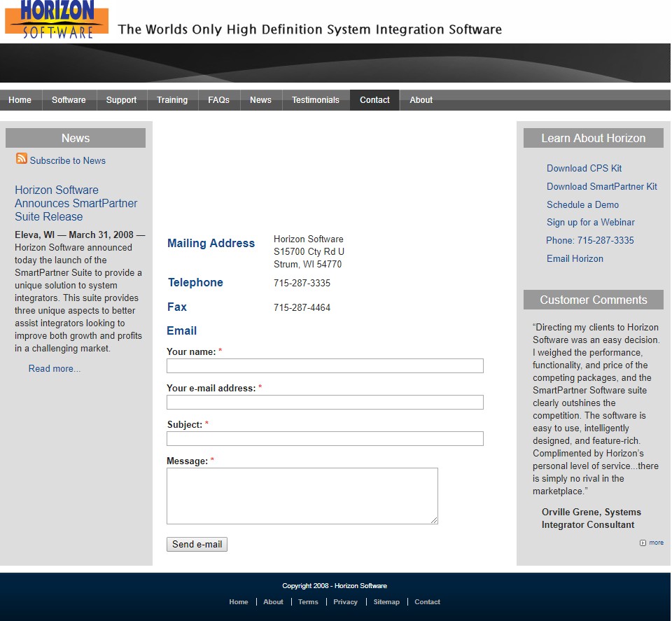Click Download SmartPartner Kit link
Viewport: 672px width, 621px height.
tap(602, 186)
